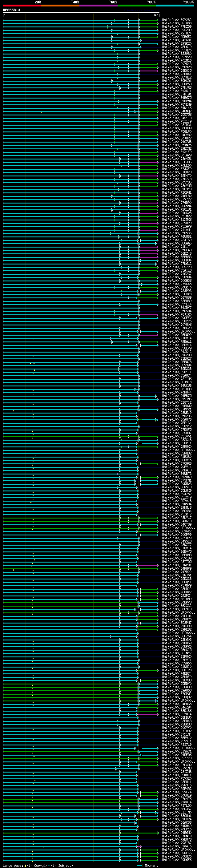Select row label UniRef100_Q39UR9
Image resolution: width=197 pixels, height=868 pixels.
[177, 223]
